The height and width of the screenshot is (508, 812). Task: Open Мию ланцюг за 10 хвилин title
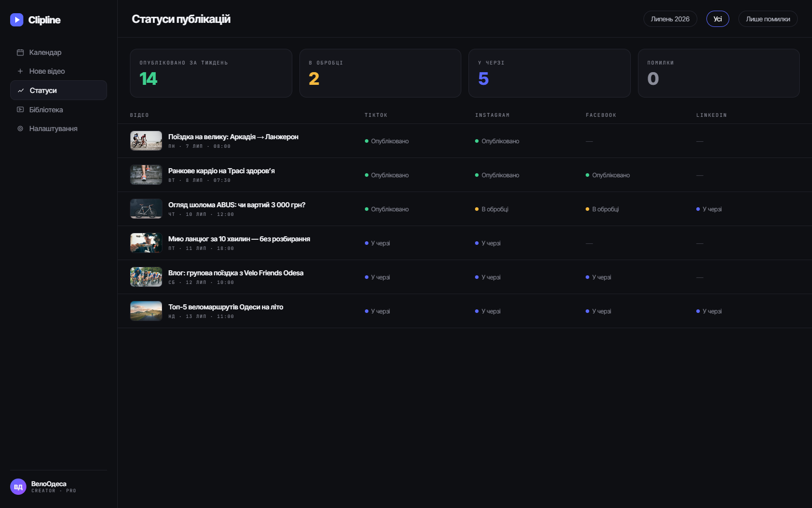point(239,239)
